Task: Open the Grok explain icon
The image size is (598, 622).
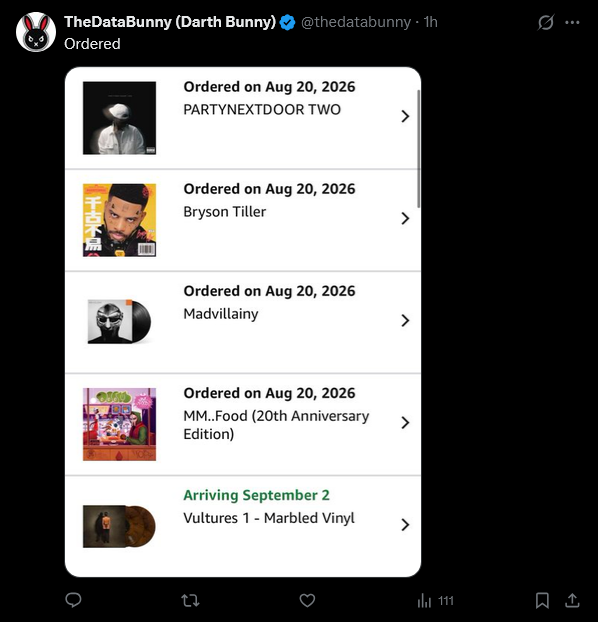Action: [546, 22]
